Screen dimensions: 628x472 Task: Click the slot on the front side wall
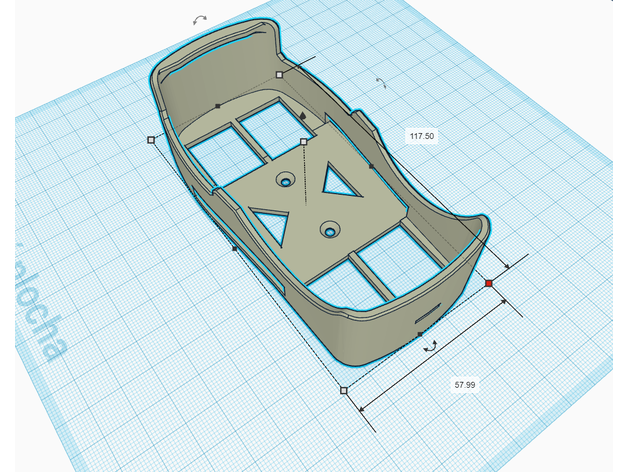coord(429,313)
